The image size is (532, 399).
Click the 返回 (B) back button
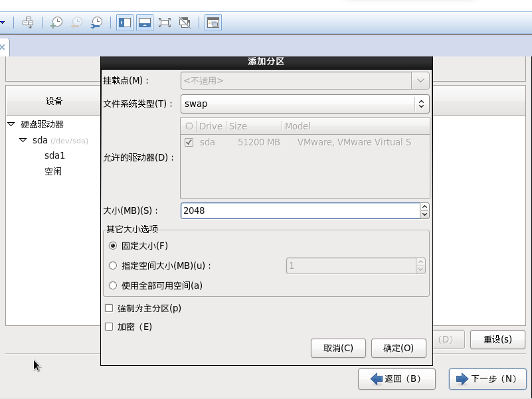(397, 378)
